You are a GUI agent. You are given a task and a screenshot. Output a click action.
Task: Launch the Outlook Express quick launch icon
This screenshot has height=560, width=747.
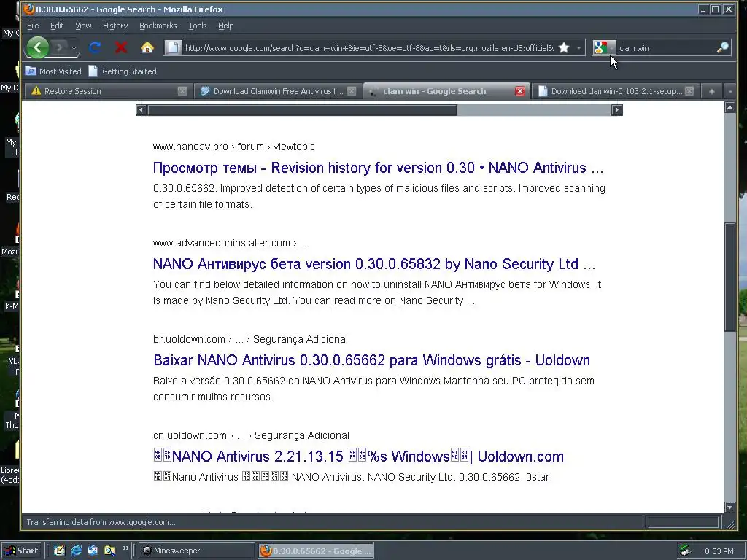pyautogui.click(x=93, y=551)
